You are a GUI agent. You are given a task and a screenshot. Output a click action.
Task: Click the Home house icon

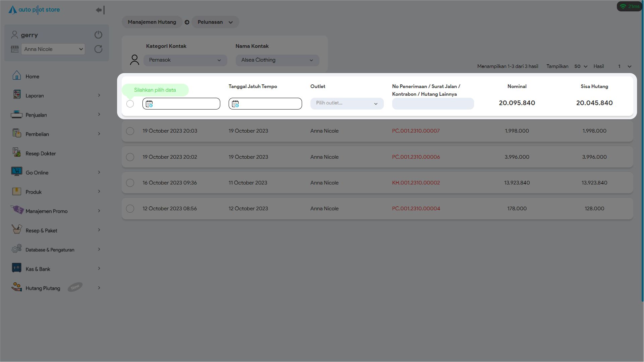pos(16,76)
